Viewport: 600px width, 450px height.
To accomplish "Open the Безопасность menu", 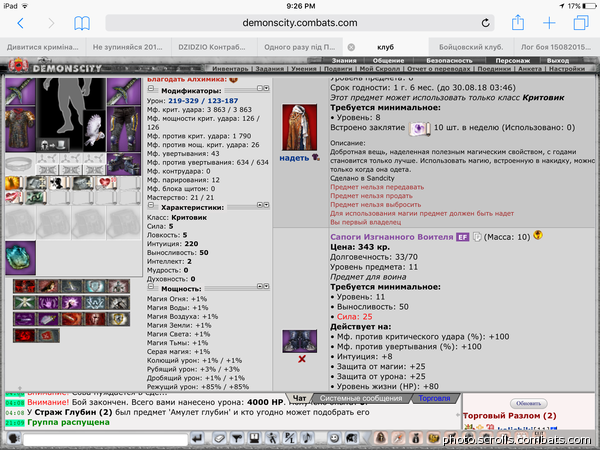I will [x=449, y=60].
